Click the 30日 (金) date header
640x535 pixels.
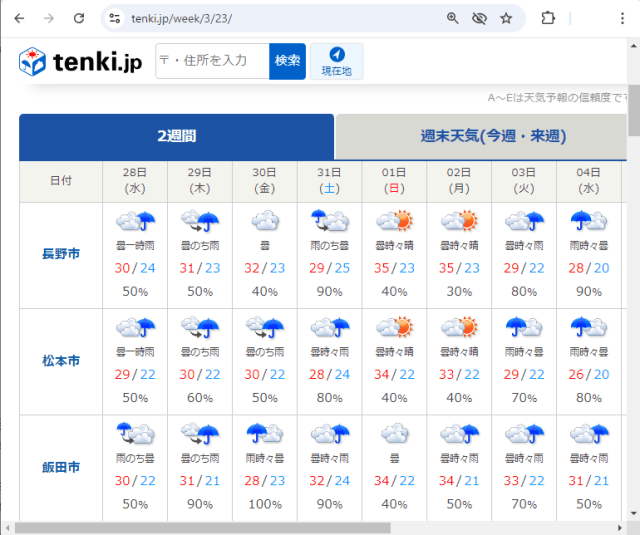265,180
